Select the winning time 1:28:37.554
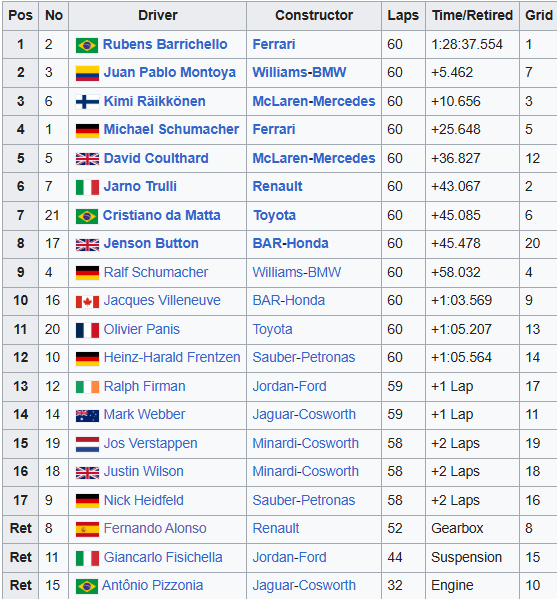This screenshot has width=557, height=599. (467, 44)
